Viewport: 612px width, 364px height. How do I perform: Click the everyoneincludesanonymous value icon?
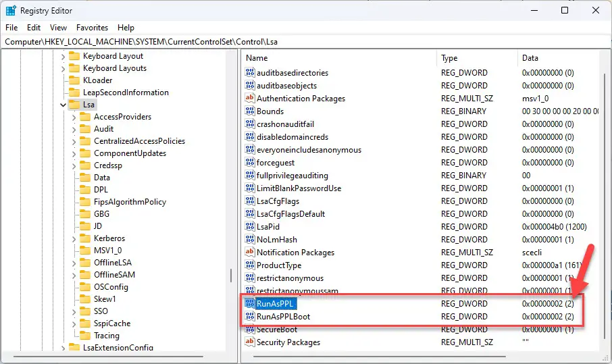click(x=250, y=149)
